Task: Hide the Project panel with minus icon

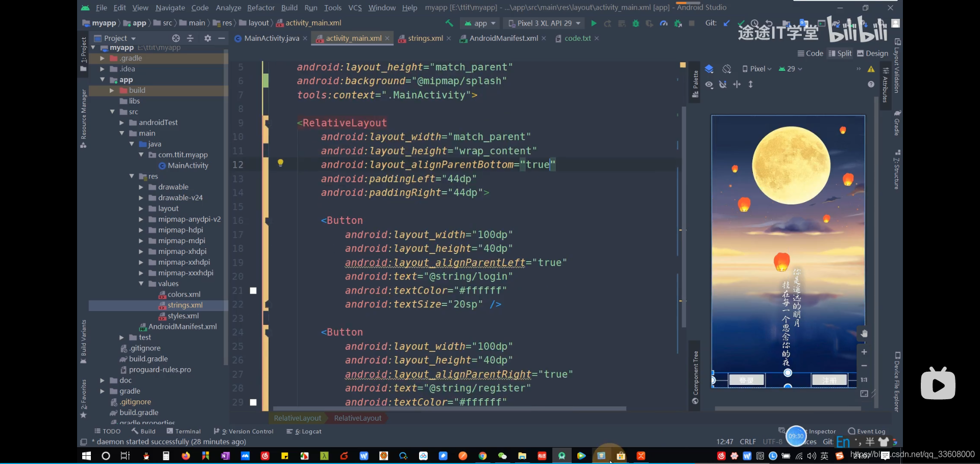Action: coord(222,38)
